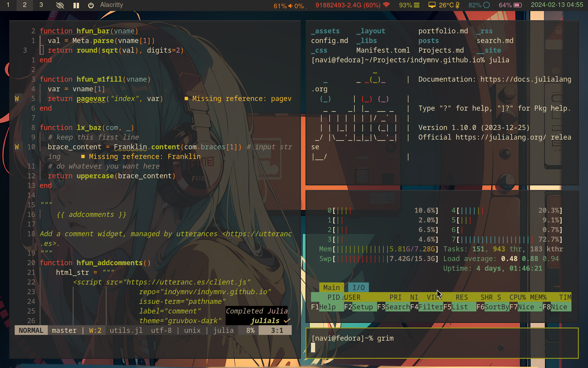
Task: Click the W:2 warnings count in statusline
Action: click(x=95, y=330)
